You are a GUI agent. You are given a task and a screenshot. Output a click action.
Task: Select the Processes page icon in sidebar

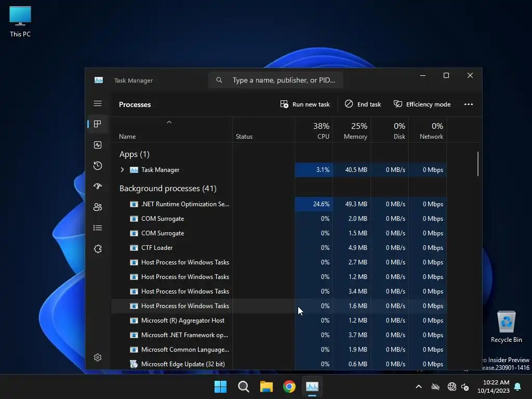click(x=98, y=124)
